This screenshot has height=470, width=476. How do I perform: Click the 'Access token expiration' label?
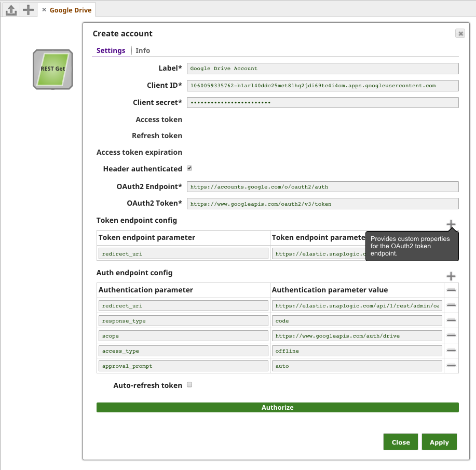coord(139,152)
